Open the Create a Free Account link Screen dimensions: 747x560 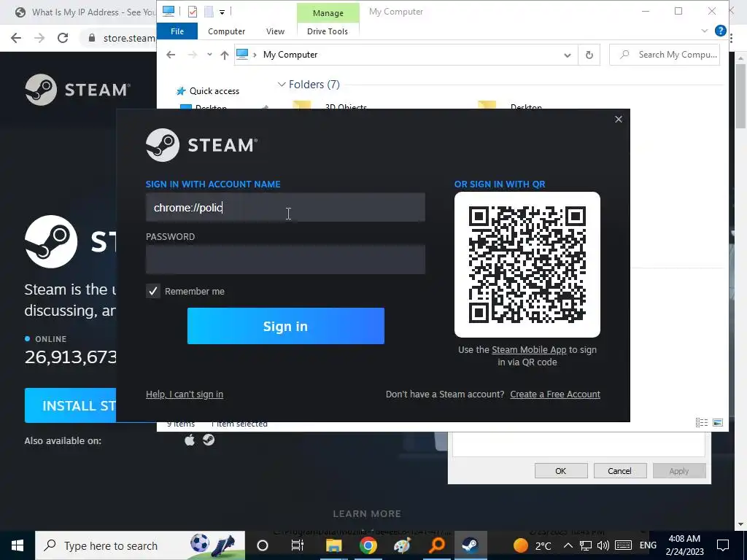[x=555, y=394]
